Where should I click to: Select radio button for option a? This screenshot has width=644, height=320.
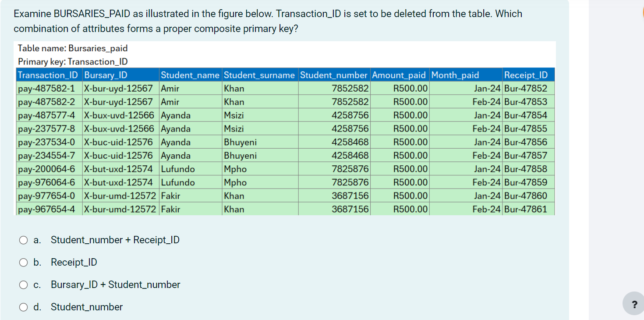pyautogui.click(x=23, y=240)
